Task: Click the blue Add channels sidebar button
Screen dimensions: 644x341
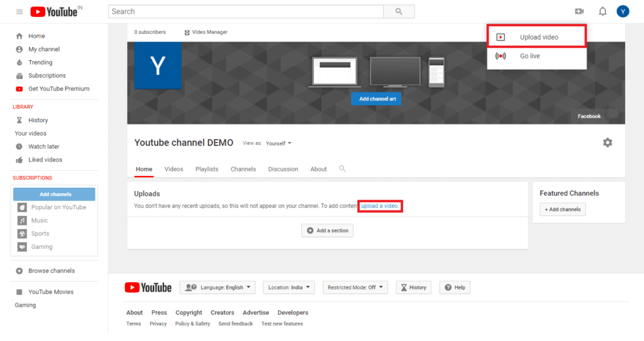Action: coord(54,194)
